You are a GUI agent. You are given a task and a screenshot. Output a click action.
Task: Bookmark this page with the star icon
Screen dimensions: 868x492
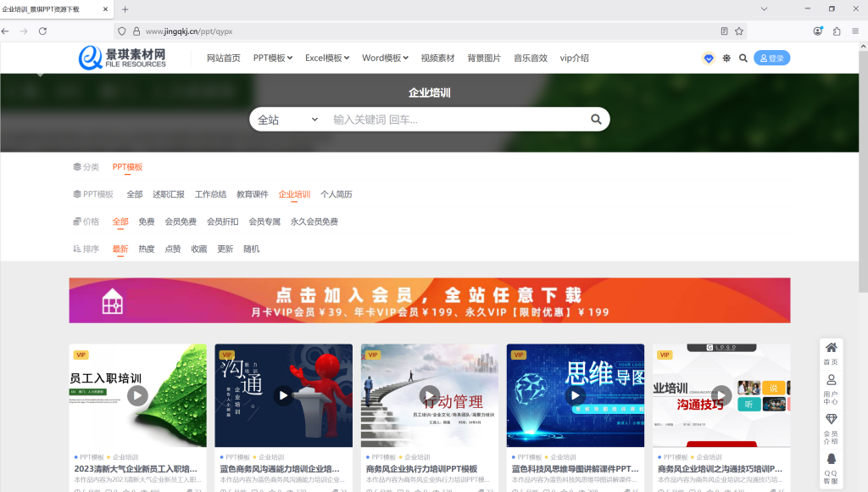click(739, 31)
